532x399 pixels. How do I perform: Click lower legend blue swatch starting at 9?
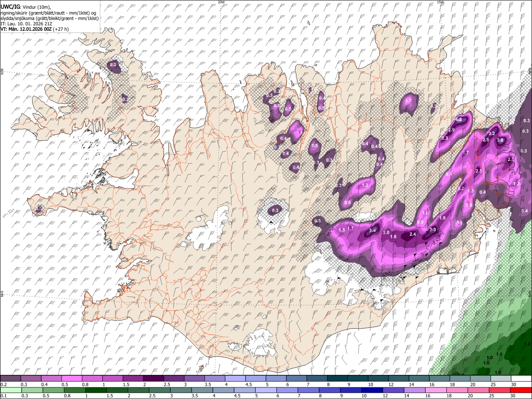pyautogui.click(x=351, y=390)
